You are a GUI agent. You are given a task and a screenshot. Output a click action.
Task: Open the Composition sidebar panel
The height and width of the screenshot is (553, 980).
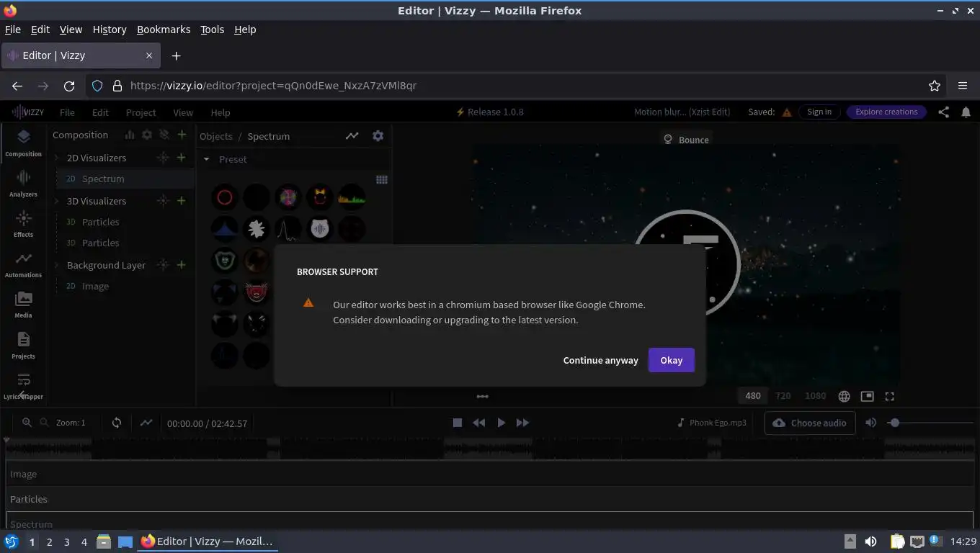point(23,143)
